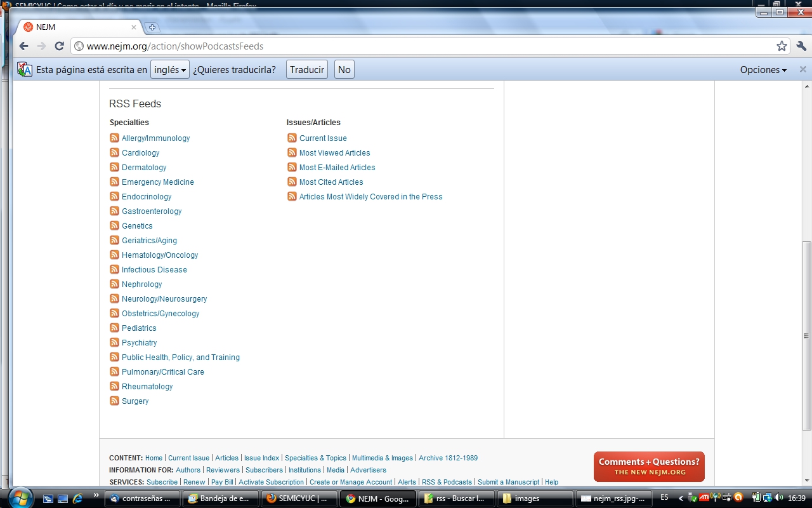This screenshot has height=508, width=812.
Task: Open the Most Viewed Articles feed link
Action: tap(334, 152)
